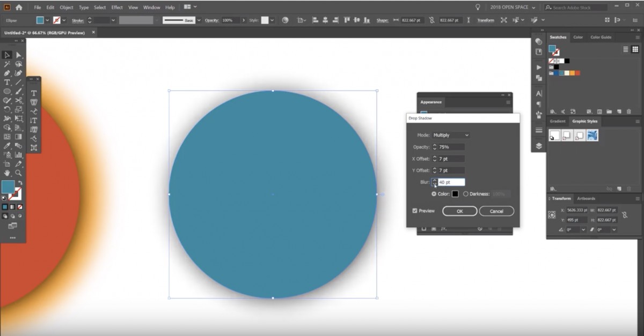
Task: Select the Scissors tool
Action: (x=18, y=100)
